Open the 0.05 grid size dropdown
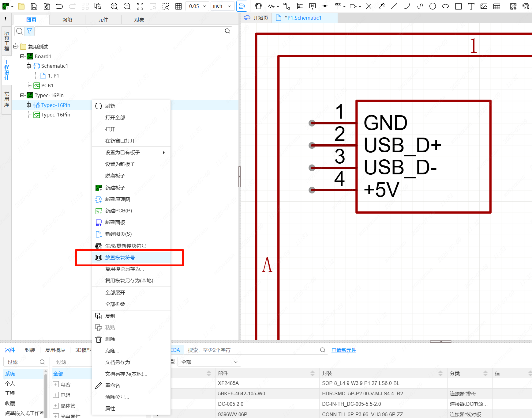This screenshot has width=532, height=418. [x=197, y=6]
